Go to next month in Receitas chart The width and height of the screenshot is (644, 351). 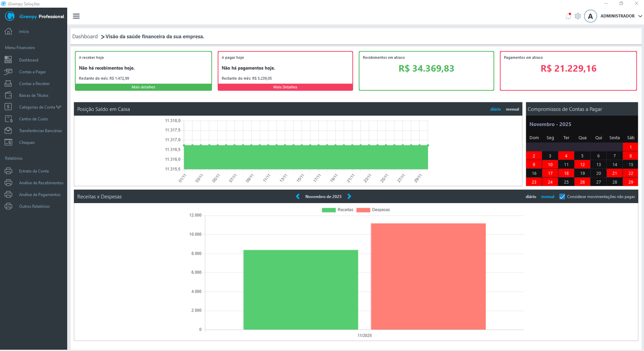[349, 197]
